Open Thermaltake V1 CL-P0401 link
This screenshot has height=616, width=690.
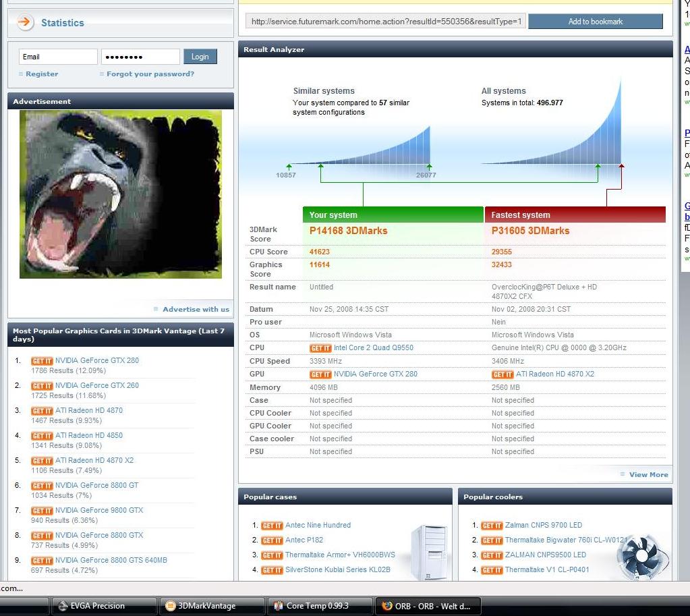547,569
